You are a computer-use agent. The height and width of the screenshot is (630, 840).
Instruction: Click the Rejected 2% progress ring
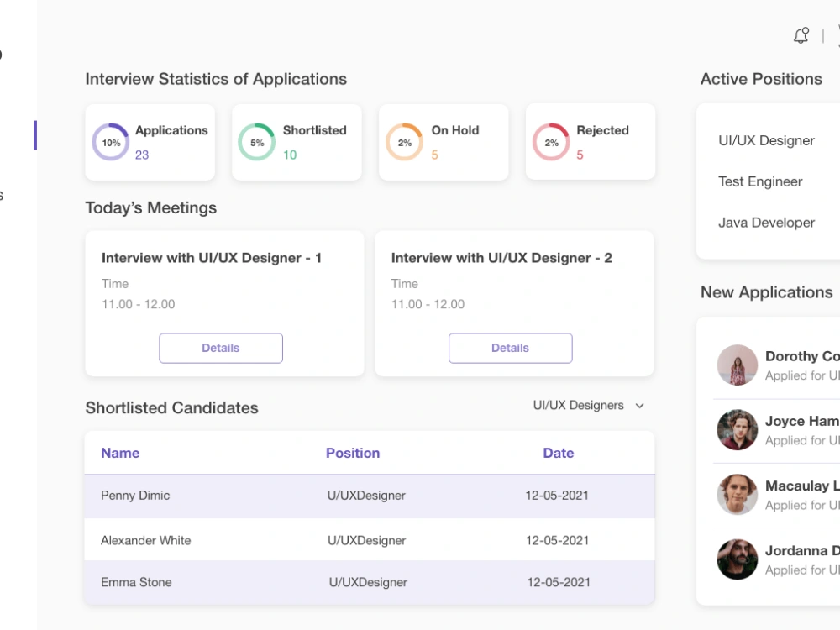tap(551, 142)
